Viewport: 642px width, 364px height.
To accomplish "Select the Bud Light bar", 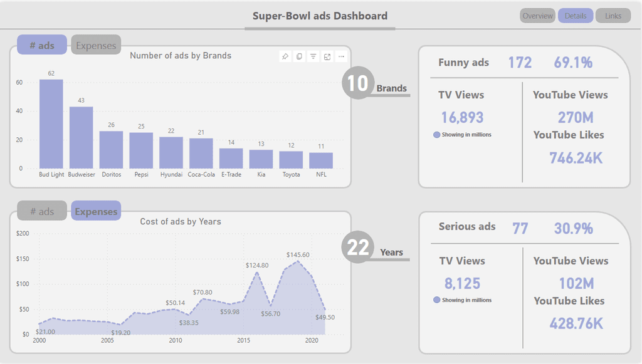I will 51,124.
